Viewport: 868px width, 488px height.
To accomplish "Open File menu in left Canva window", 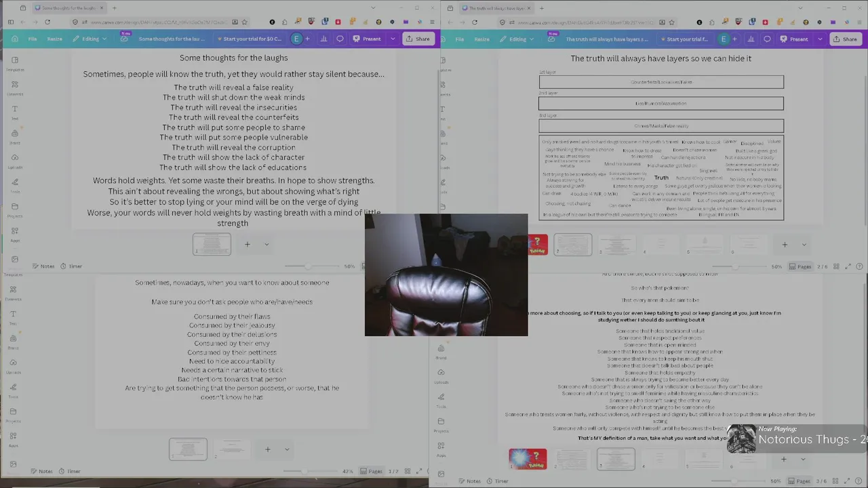I will click(x=33, y=39).
